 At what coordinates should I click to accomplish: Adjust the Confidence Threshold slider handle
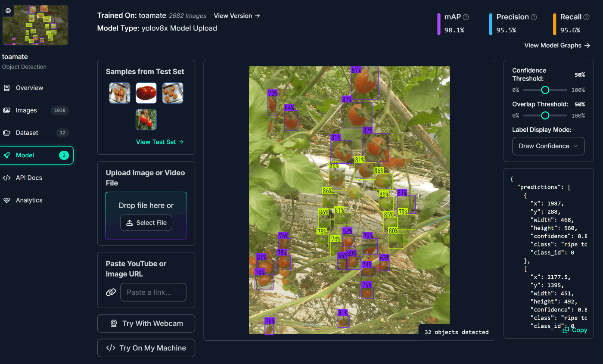click(x=545, y=90)
